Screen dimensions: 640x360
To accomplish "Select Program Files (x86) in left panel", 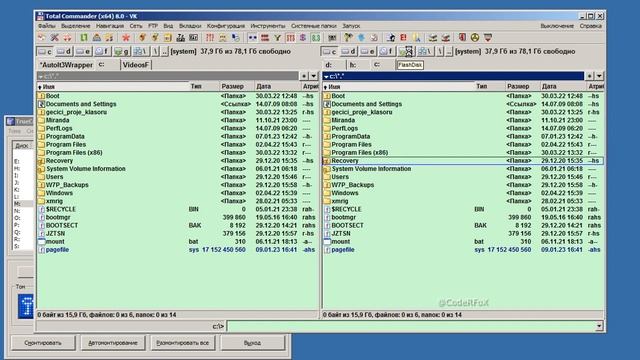I will click(177, 153).
